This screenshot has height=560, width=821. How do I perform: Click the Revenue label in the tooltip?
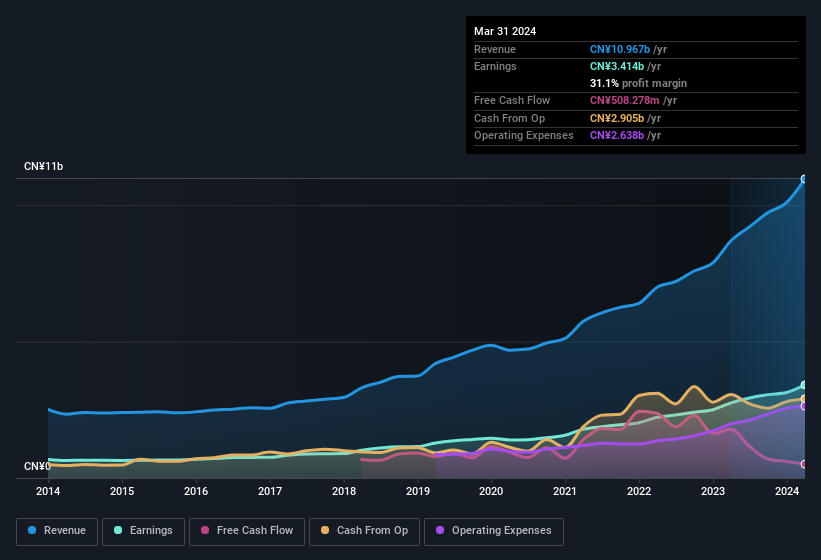[495, 49]
